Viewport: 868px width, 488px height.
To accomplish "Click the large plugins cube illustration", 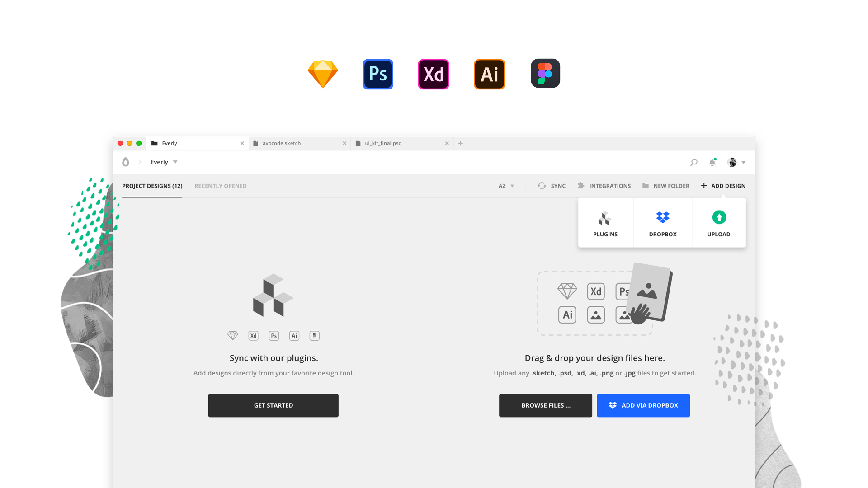I will (x=273, y=295).
